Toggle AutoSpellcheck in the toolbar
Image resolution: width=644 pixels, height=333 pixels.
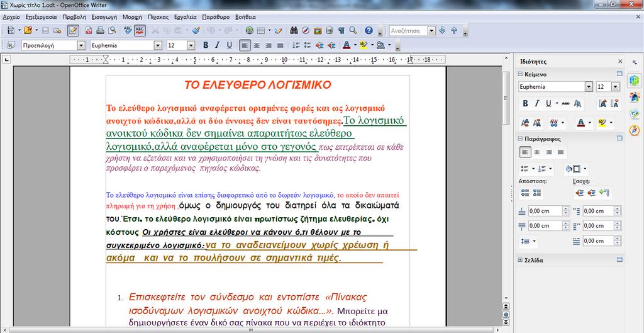pos(140,30)
